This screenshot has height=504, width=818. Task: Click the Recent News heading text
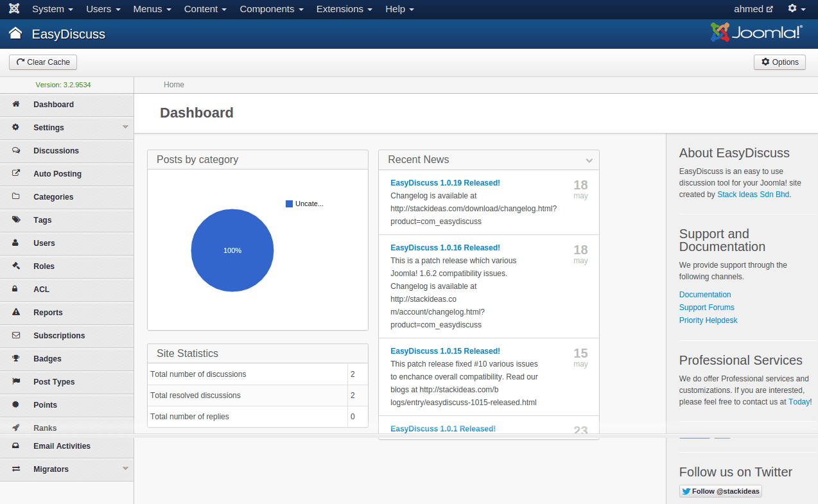tap(419, 160)
